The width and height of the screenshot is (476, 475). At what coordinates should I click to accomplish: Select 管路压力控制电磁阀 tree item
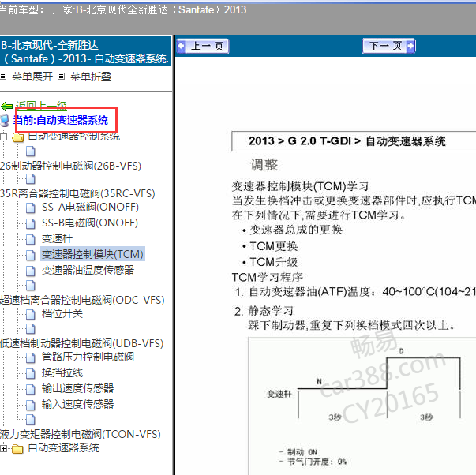point(88,357)
